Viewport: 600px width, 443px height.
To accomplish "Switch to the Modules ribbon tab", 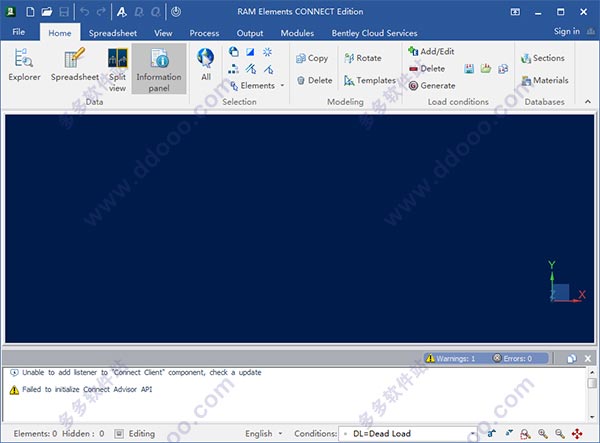I will coord(297,33).
